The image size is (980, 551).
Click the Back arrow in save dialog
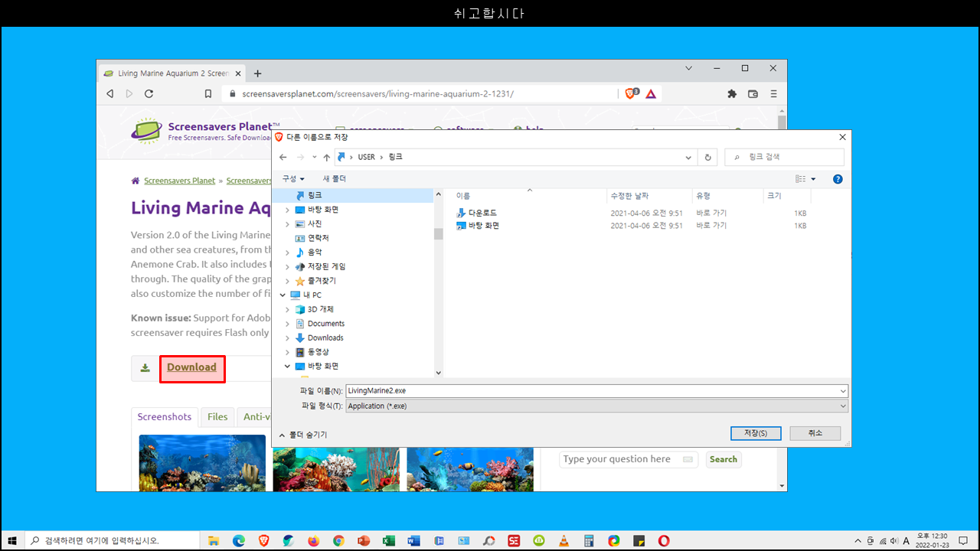pos(283,157)
